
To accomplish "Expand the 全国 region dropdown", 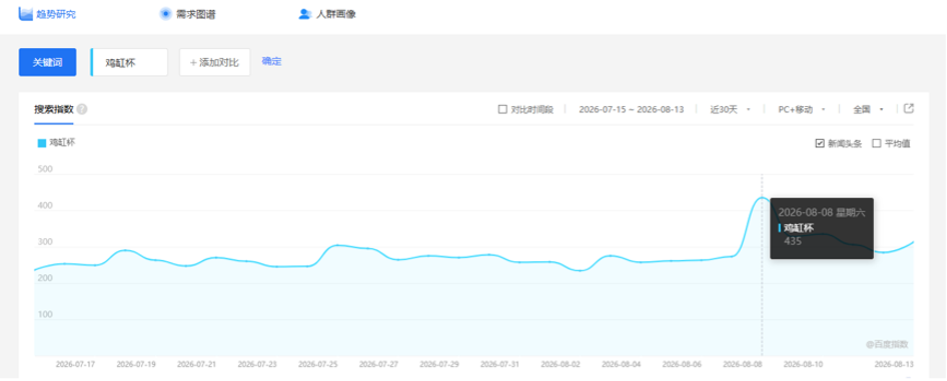I will [x=868, y=109].
